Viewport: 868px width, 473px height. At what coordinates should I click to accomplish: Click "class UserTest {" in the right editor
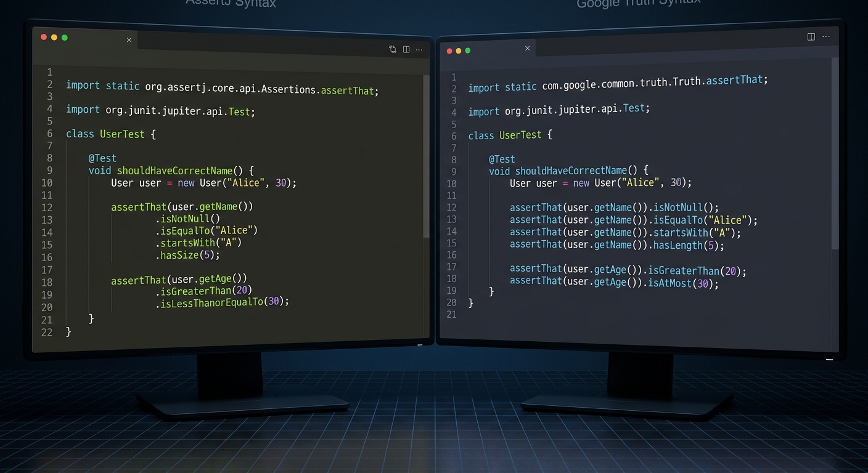click(510, 135)
